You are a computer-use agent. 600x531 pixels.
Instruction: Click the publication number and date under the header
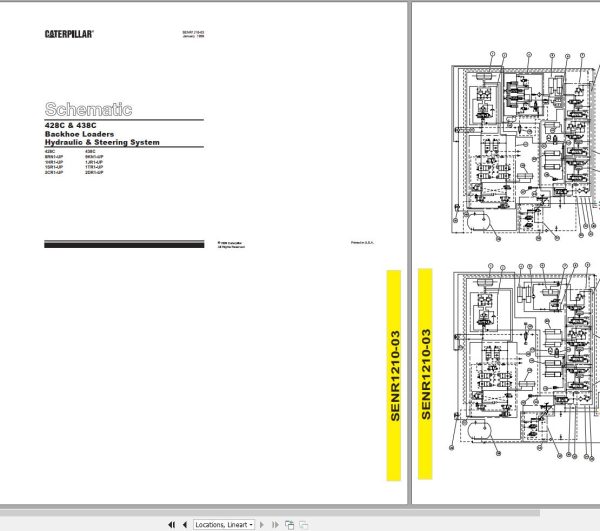point(193,34)
